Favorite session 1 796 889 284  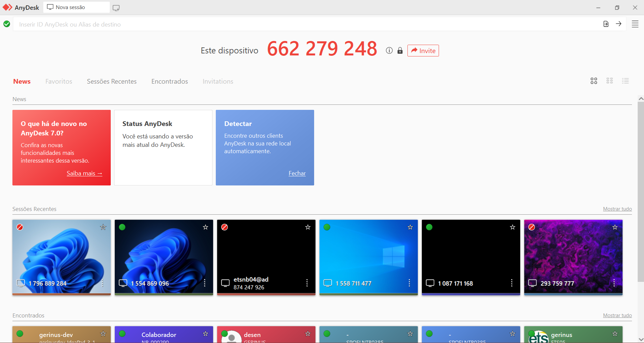tap(103, 227)
